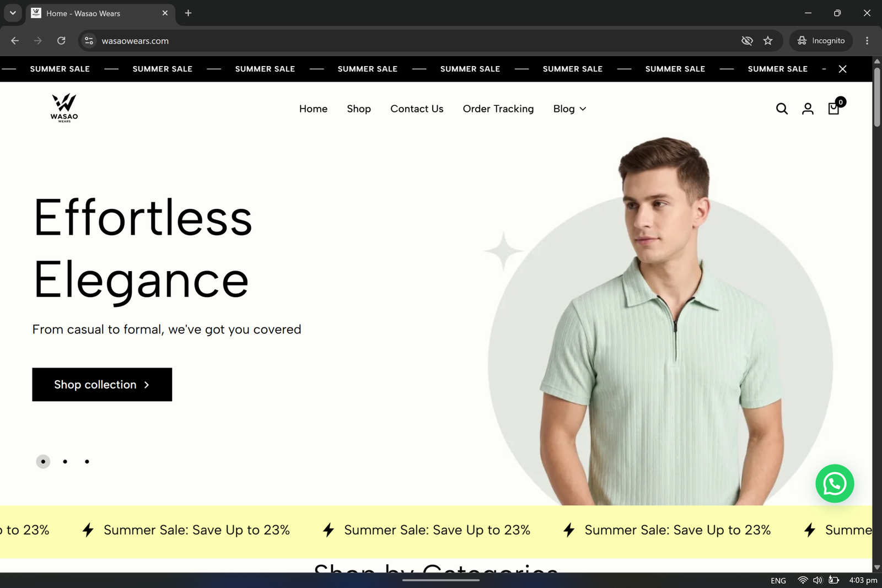Image resolution: width=882 pixels, height=588 pixels.
Task: Click the tracking protection eye icon
Action: point(747,41)
